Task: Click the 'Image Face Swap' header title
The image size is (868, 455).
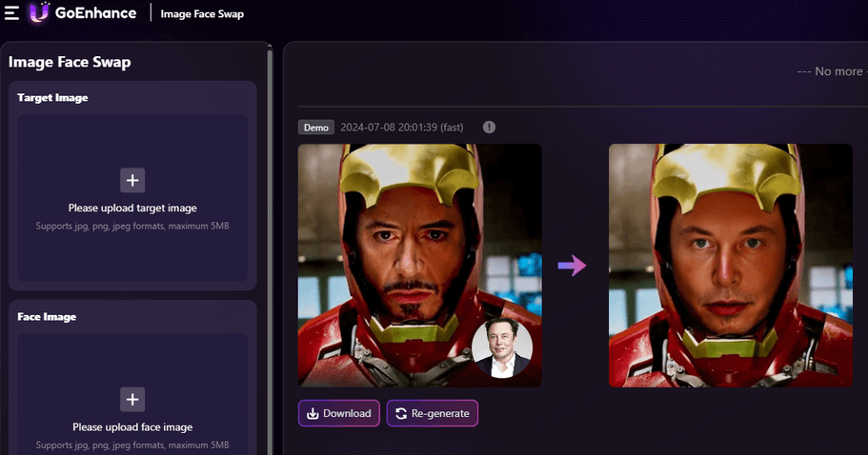Action: coord(202,14)
